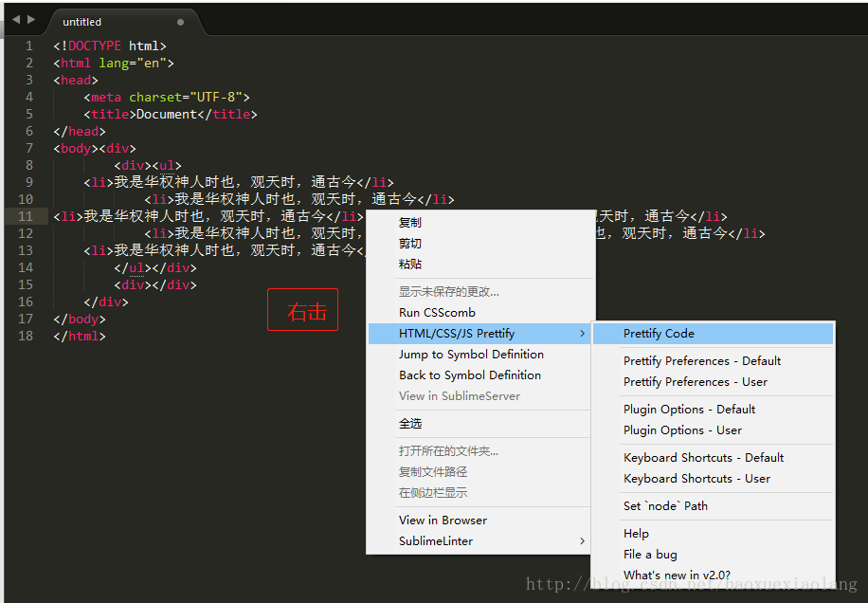The width and height of the screenshot is (868, 603).
Task: Place cursor in <!DOCTYPE html> line
Action: [110, 46]
